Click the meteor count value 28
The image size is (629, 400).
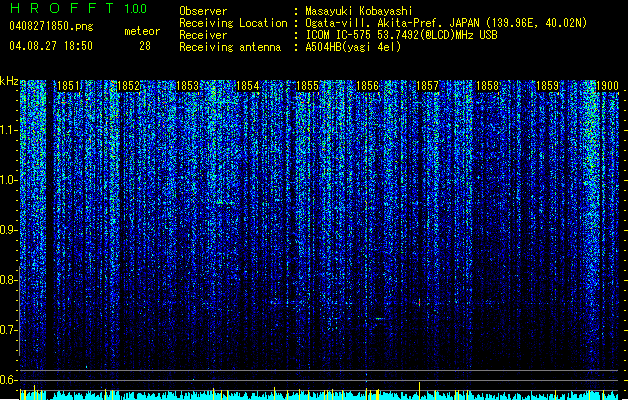click(x=145, y=46)
